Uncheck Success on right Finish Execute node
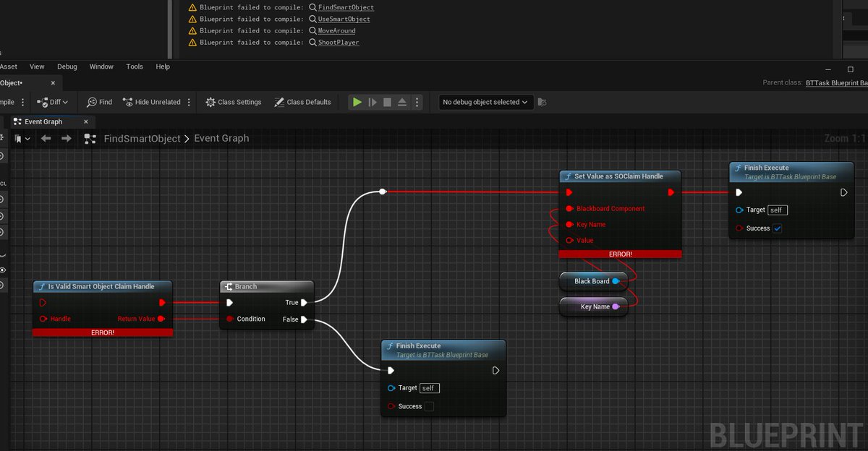The width and height of the screenshot is (868, 451). (x=778, y=228)
